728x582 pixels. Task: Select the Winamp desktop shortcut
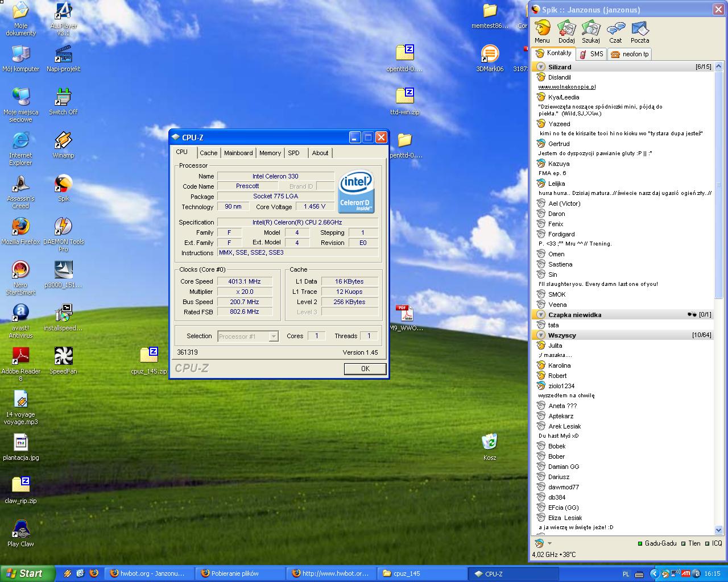[63, 145]
